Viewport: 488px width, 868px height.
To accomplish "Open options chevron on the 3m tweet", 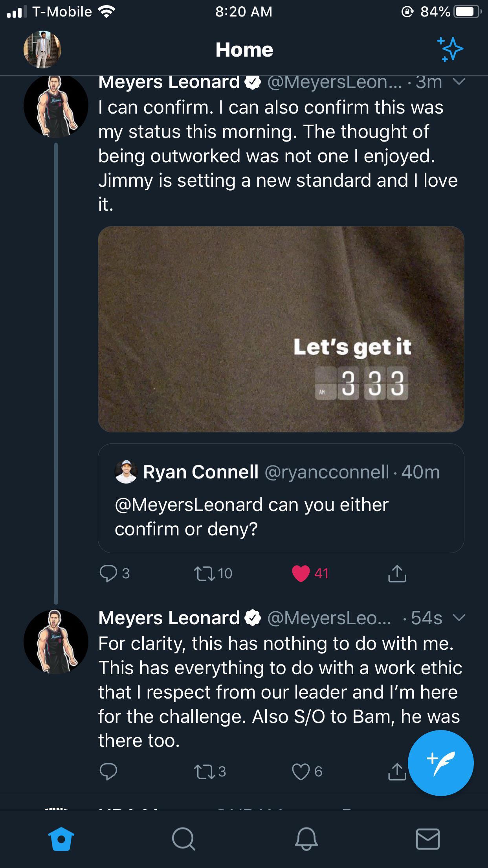I will click(459, 82).
